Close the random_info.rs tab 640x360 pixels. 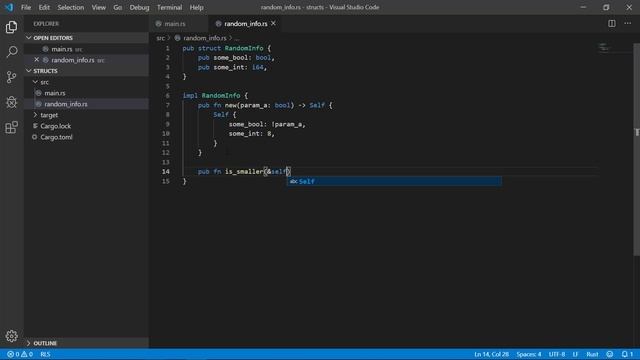coord(273,24)
